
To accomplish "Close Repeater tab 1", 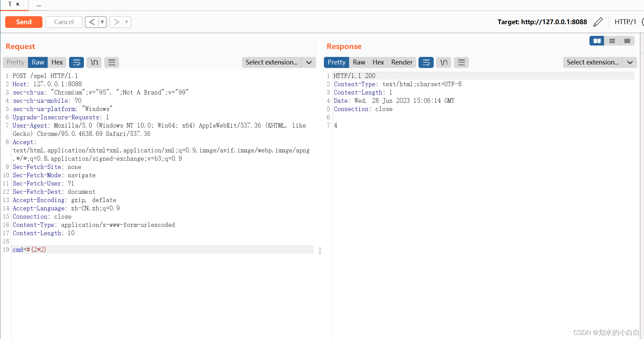I will (18, 4).
